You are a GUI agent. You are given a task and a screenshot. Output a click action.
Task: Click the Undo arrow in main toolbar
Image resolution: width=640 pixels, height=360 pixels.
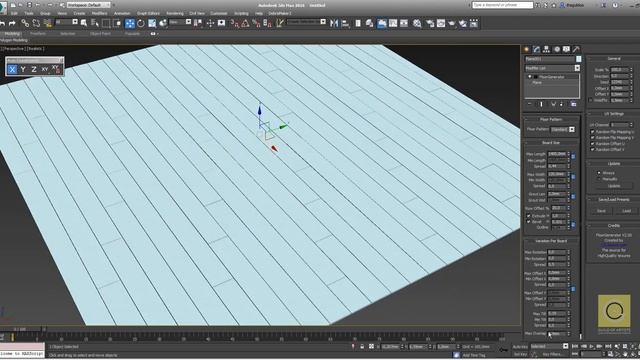2,23
